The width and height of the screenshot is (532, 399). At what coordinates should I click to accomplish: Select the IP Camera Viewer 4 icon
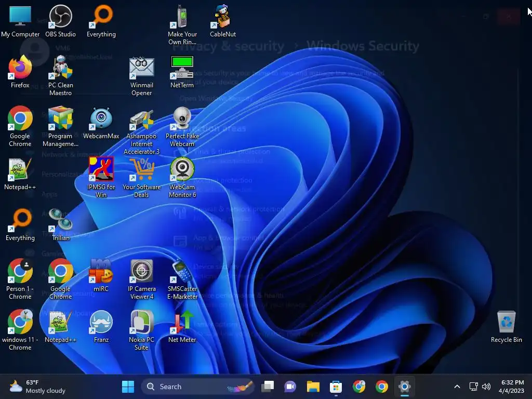point(141,279)
